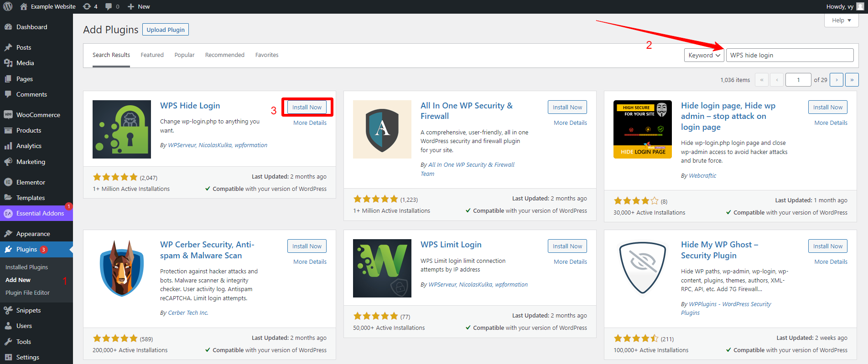Click the current page number field
This screenshot has width=868, height=364.
(x=798, y=80)
